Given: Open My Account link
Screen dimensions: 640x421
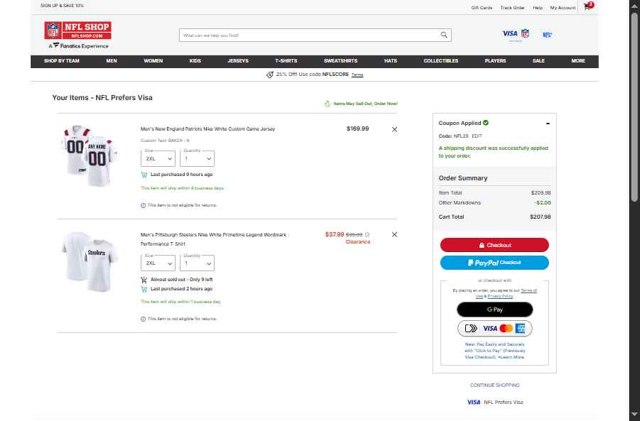Looking at the screenshot, I should pyautogui.click(x=562, y=8).
